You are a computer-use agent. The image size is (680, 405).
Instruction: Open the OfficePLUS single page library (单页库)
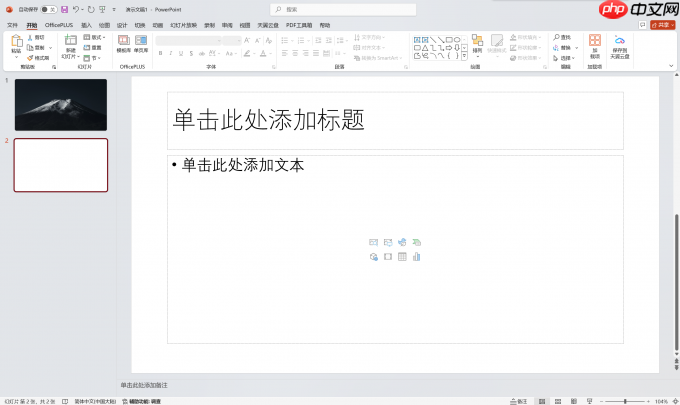(x=141, y=44)
